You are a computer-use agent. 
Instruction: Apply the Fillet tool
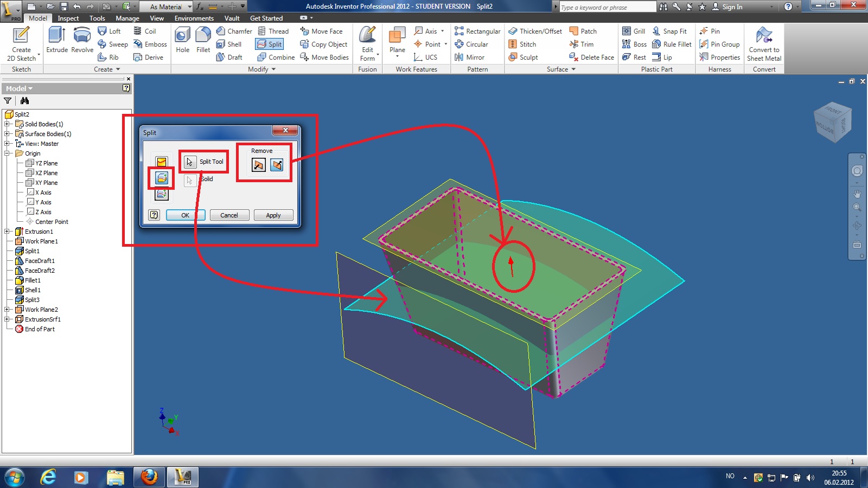coord(203,41)
